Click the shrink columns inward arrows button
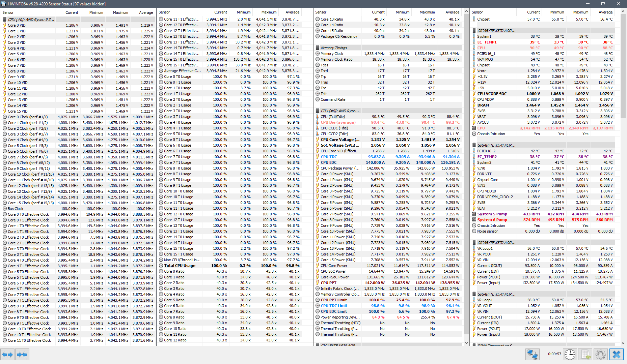This screenshot has width=627, height=364. tap(22, 355)
